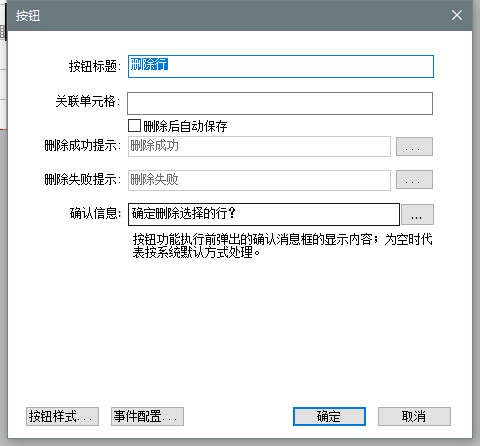Open ellipsis button beside 确认信息 field
Viewport: 480px width, 446px height.
[417, 215]
